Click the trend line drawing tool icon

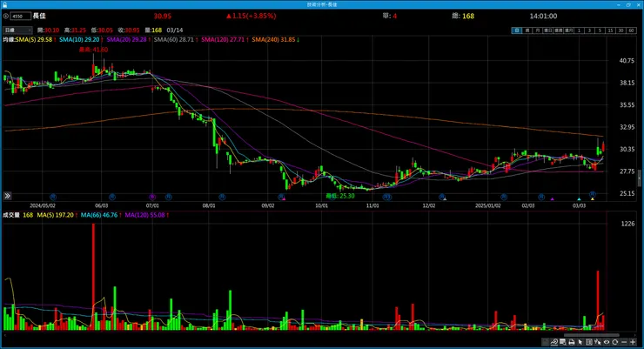click(x=554, y=342)
